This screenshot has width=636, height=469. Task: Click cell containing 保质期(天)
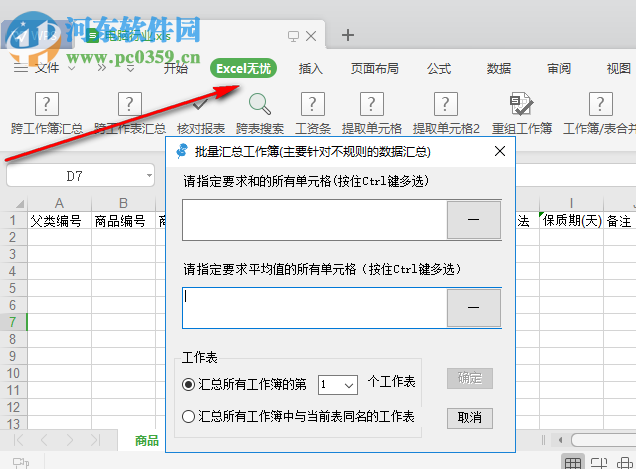(571, 221)
